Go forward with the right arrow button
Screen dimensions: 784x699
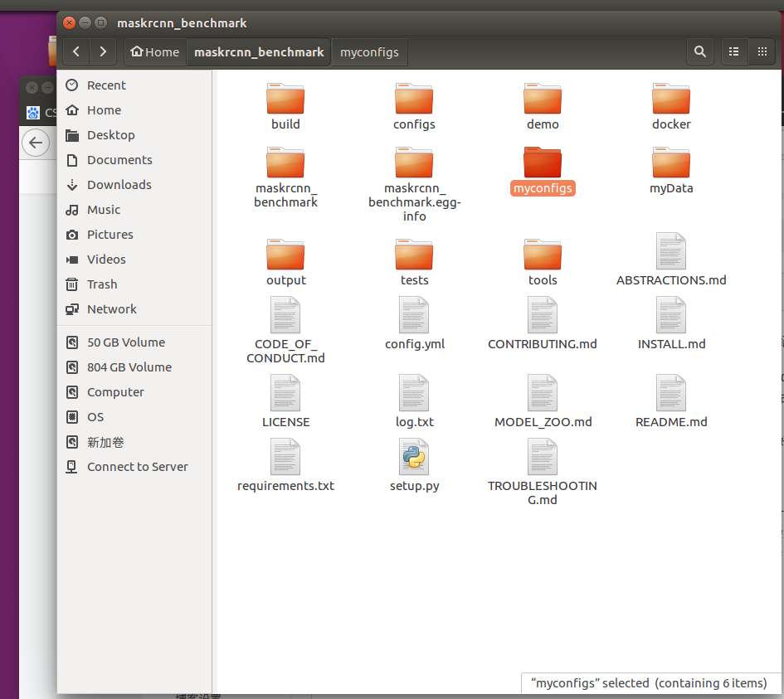click(103, 51)
